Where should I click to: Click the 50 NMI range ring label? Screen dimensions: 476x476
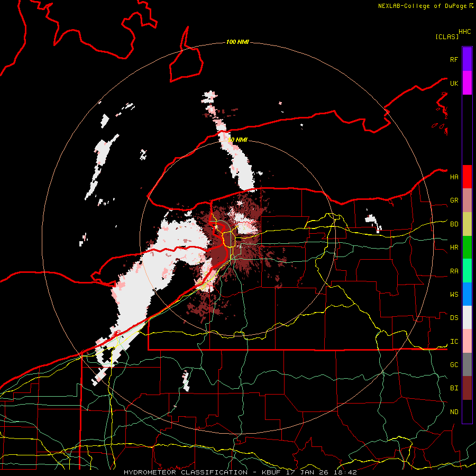pos(237,140)
